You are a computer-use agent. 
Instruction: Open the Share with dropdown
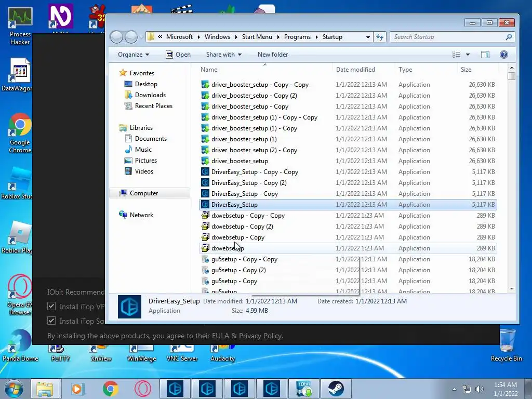tap(223, 55)
